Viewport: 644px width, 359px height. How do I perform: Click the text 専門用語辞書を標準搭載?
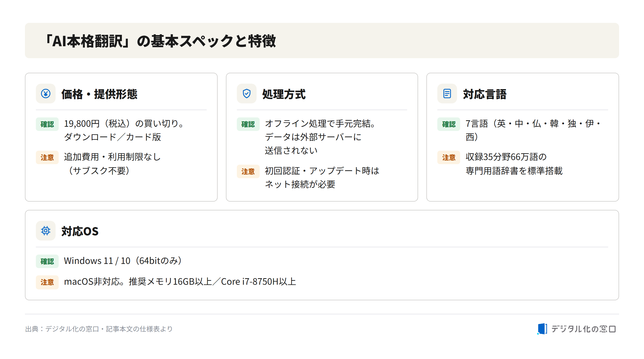pos(514,171)
